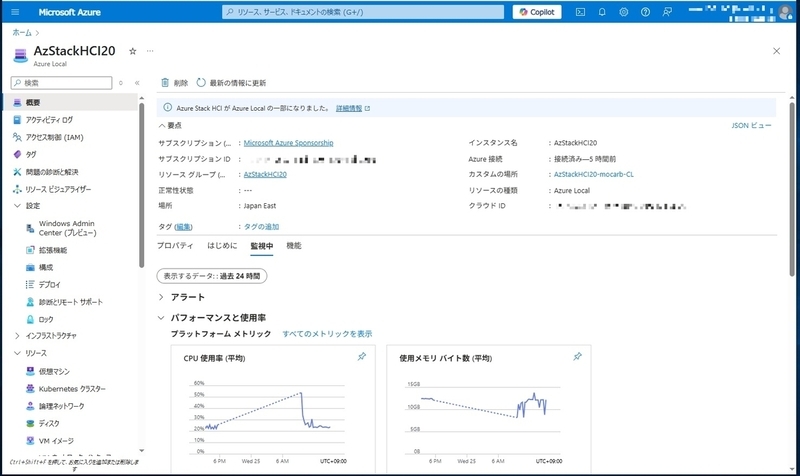Open the AzStackHCI20 resource group link

point(265,174)
